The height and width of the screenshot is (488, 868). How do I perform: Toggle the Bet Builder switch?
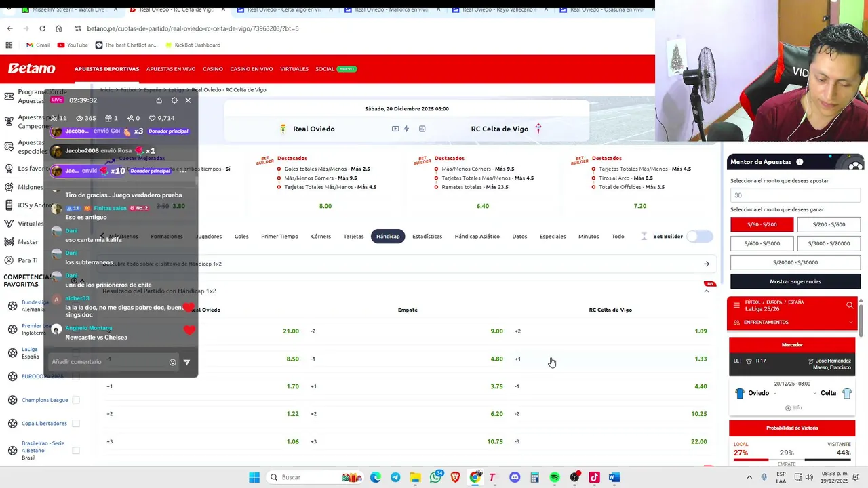[x=699, y=236]
